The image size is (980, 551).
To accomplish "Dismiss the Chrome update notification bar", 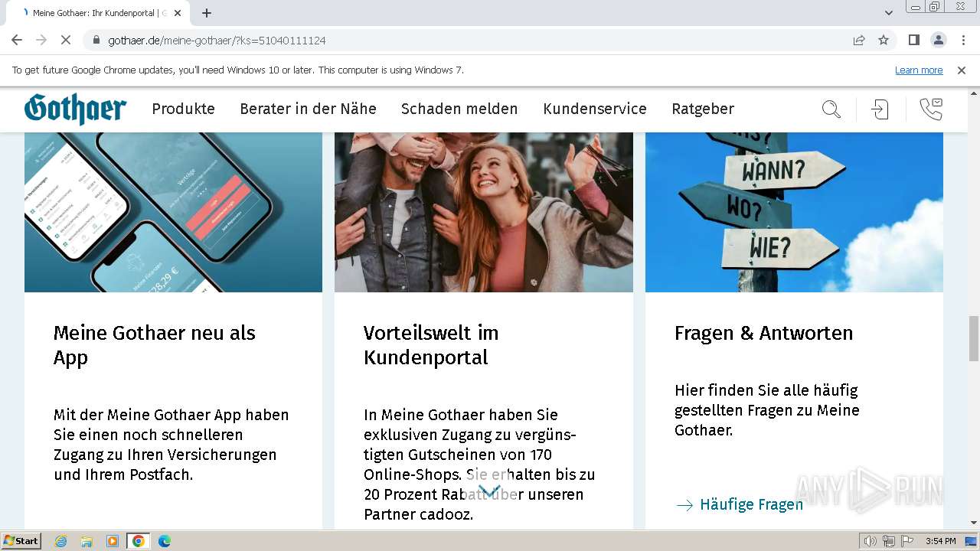I will click(962, 70).
